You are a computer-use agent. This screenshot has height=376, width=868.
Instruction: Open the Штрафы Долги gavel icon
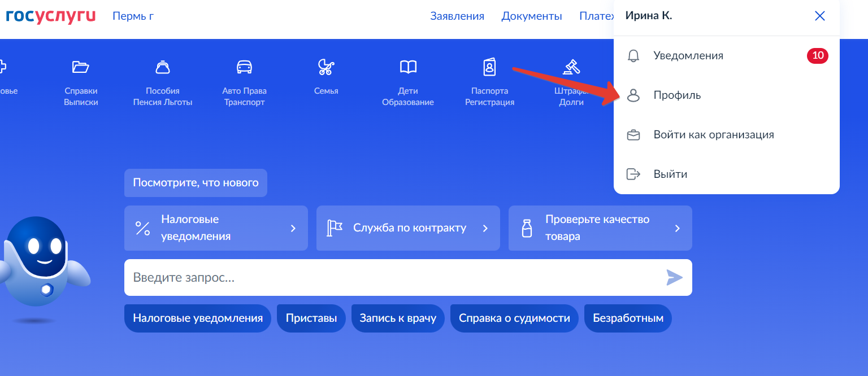tap(571, 68)
